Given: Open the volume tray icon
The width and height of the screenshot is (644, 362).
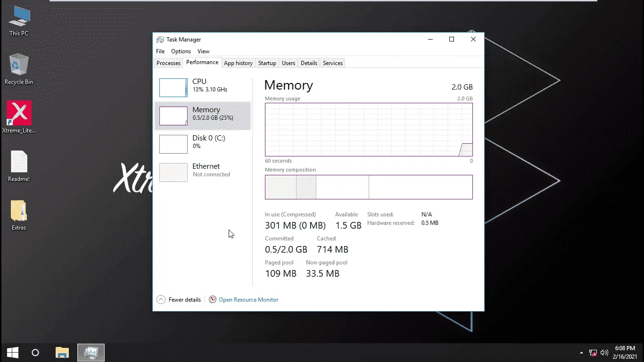Looking at the screenshot, I should click(x=604, y=353).
